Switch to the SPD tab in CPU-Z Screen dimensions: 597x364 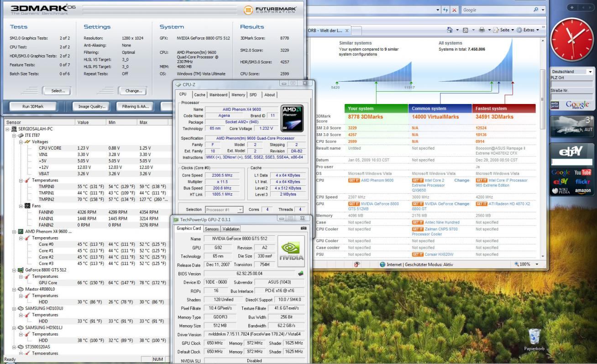coord(253,95)
